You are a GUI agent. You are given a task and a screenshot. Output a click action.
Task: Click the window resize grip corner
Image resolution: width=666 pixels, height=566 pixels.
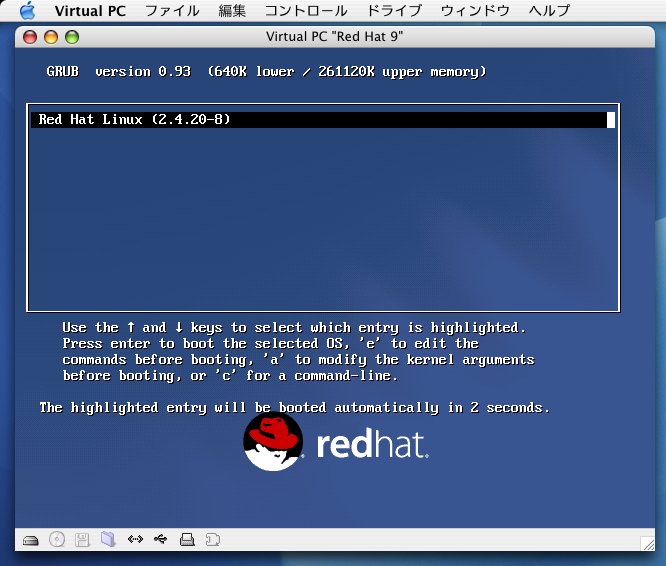[x=647, y=543]
